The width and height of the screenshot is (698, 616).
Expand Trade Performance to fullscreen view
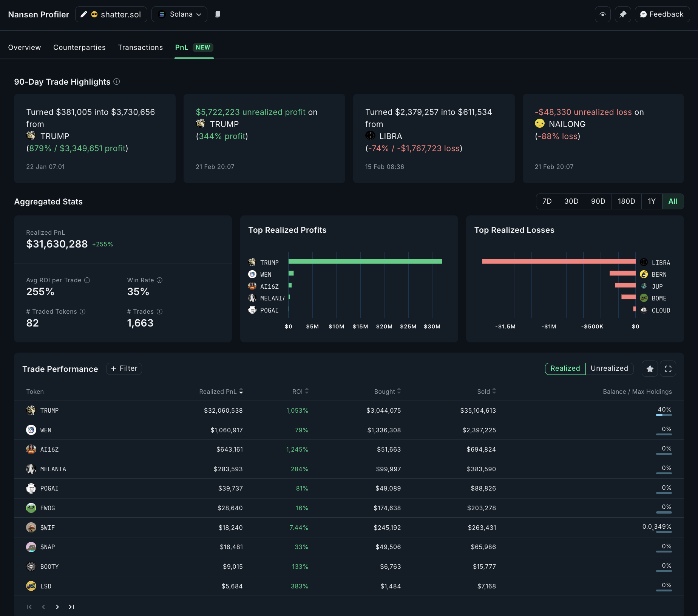[668, 368]
